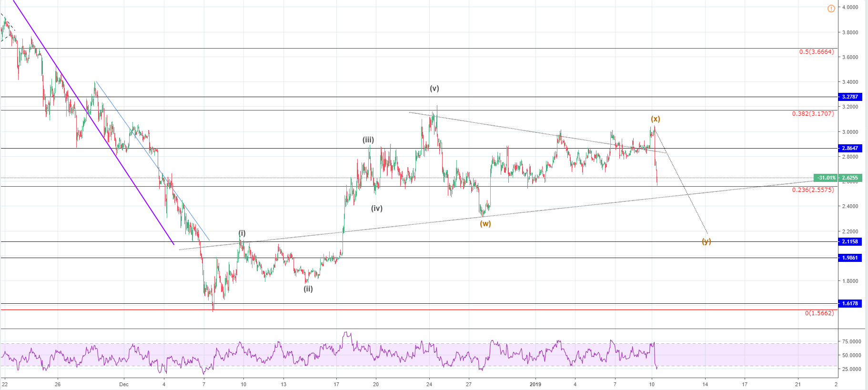The image size is (868, 390).
Task: Select the blue 2.1158 price level tag
Action: pyautogui.click(x=850, y=241)
